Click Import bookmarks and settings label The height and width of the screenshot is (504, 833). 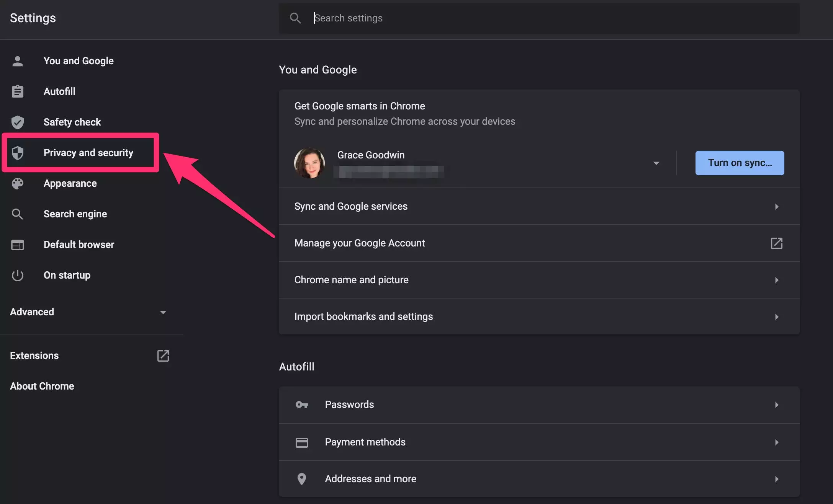pyautogui.click(x=363, y=316)
